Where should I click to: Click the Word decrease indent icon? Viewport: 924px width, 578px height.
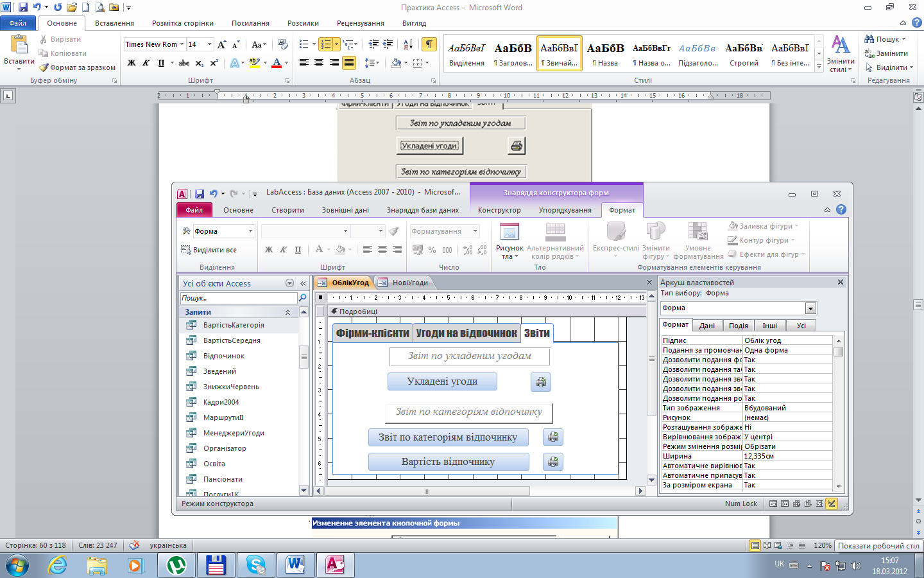(373, 44)
